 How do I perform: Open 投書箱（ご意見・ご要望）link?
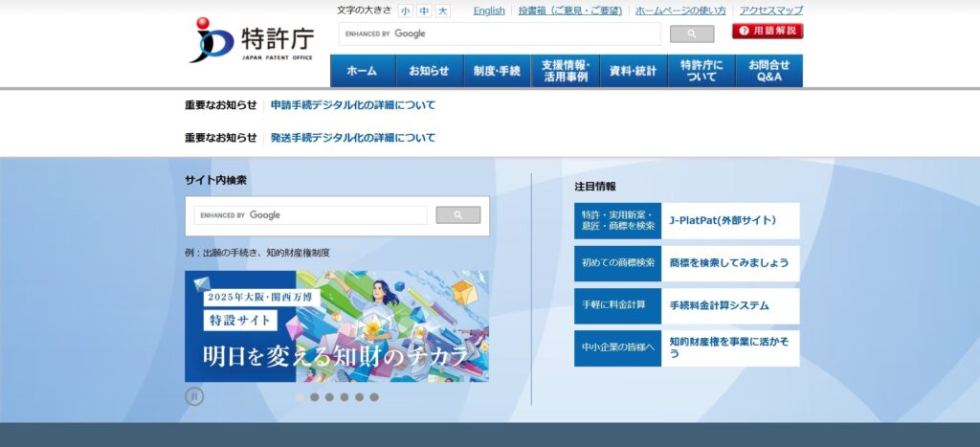570,11
